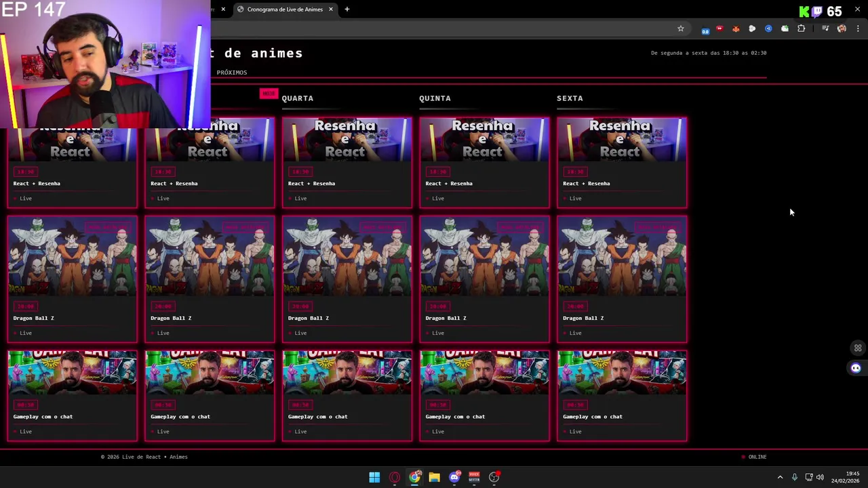This screenshot has width=868, height=488.
Task: Click the React + Resenha title under SEXTA
Action: (586, 183)
